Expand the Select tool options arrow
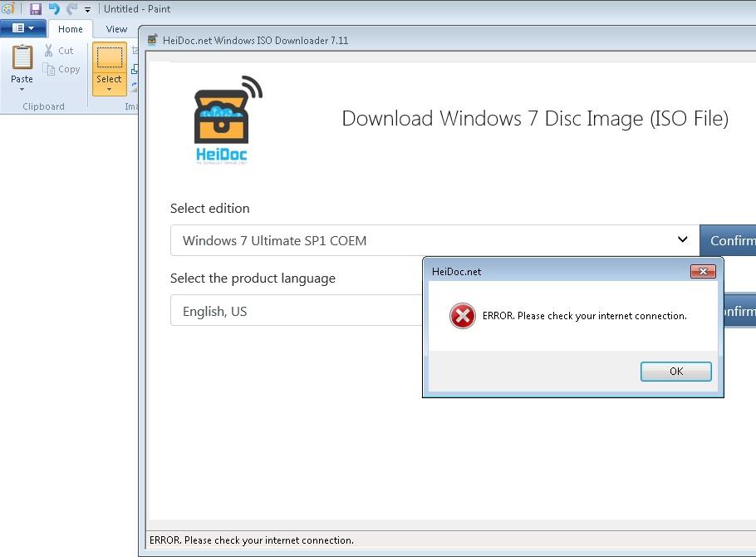The width and height of the screenshot is (756, 557). pos(109,89)
